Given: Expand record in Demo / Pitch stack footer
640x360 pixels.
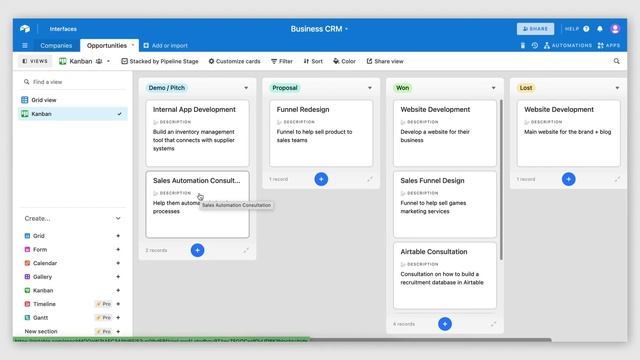Looking at the screenshot, I should click(x=246, y=250).
